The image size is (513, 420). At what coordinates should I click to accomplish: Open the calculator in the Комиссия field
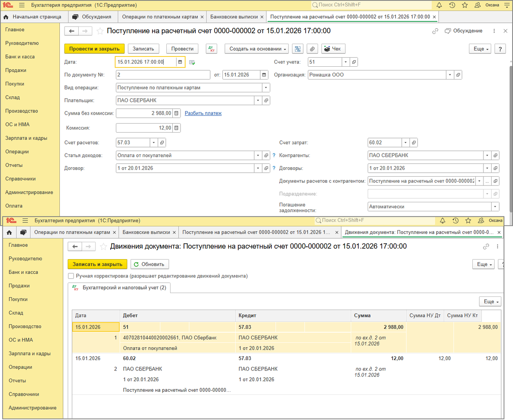pyautogui.click(x=176, y=128)
